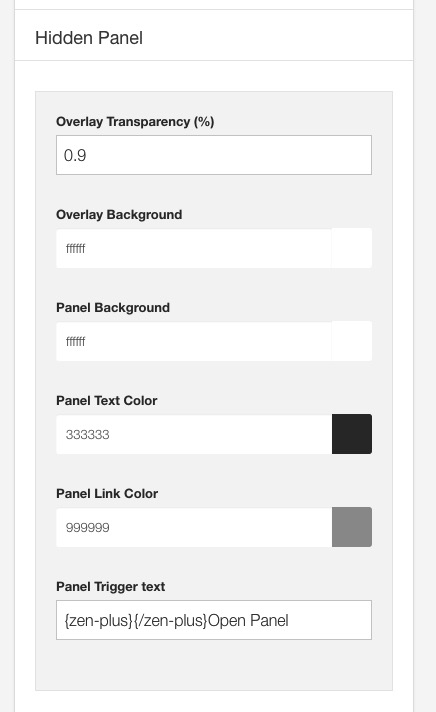This screenshot has height=712, width=436.
Task: Click empty grey area below Panel Trigger field
Action: tap(214, 665)
